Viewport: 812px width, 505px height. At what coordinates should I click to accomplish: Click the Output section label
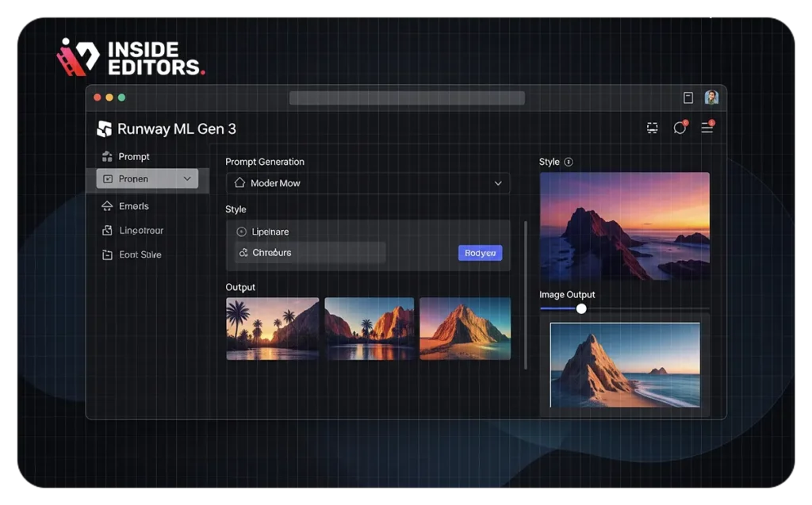coord(240,288)
